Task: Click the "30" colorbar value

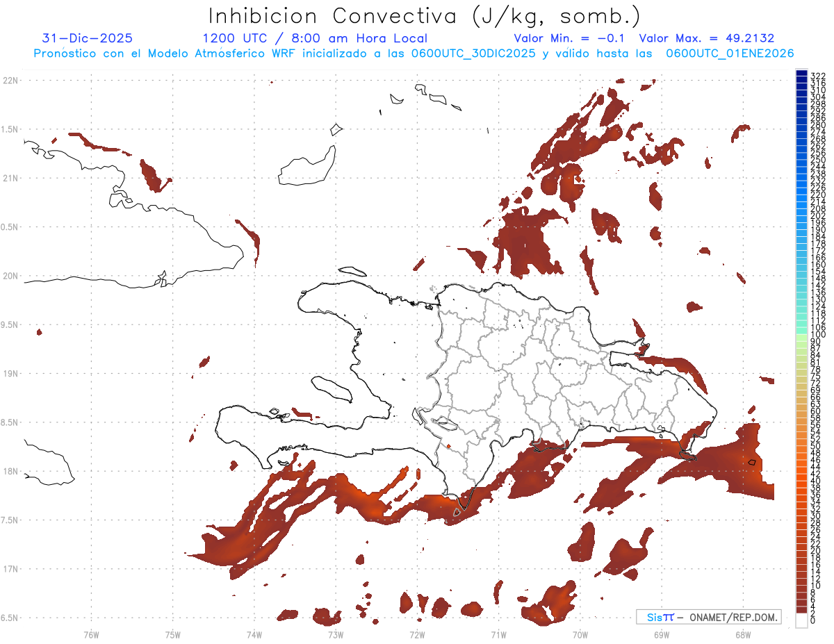Action: click(x=815, y=515)
